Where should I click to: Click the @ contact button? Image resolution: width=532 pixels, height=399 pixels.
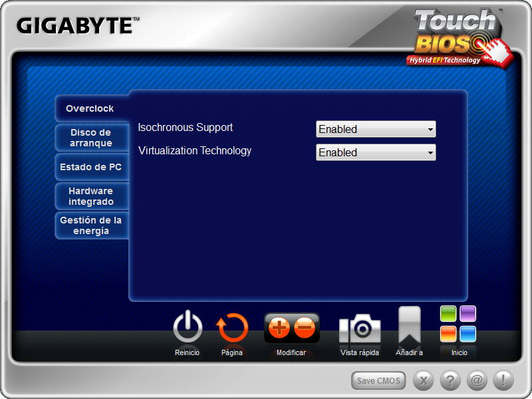477,380
